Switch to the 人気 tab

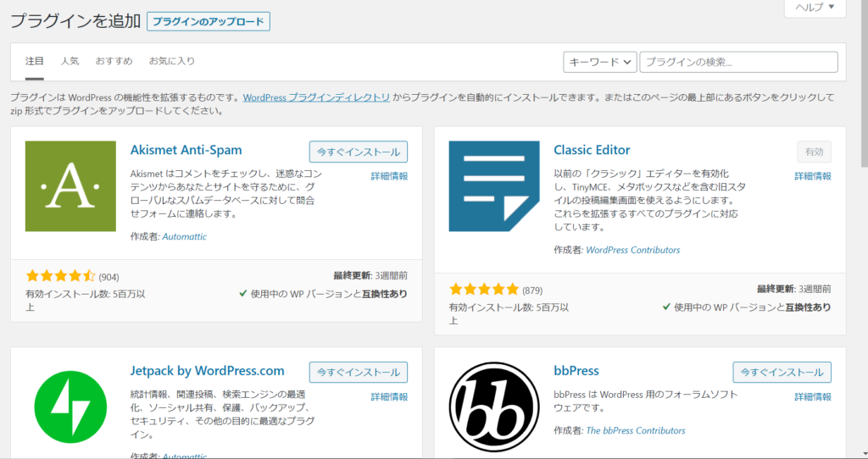point(70,61)
